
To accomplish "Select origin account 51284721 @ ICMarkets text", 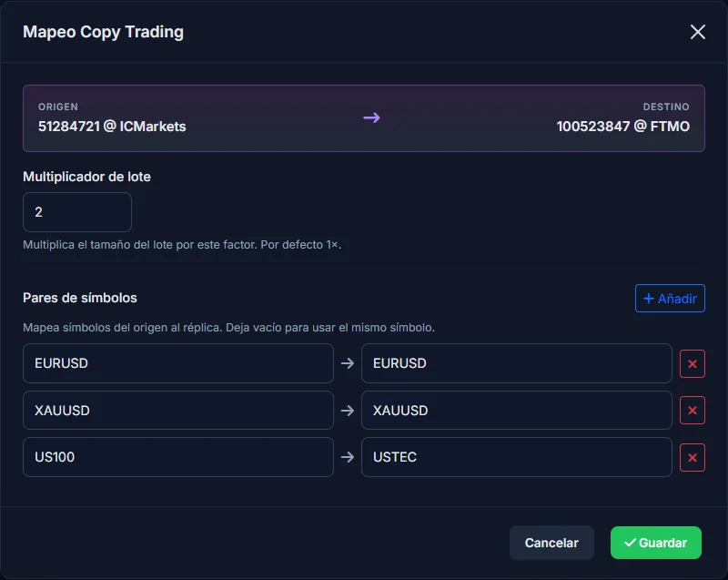I will tap(112, 127).
